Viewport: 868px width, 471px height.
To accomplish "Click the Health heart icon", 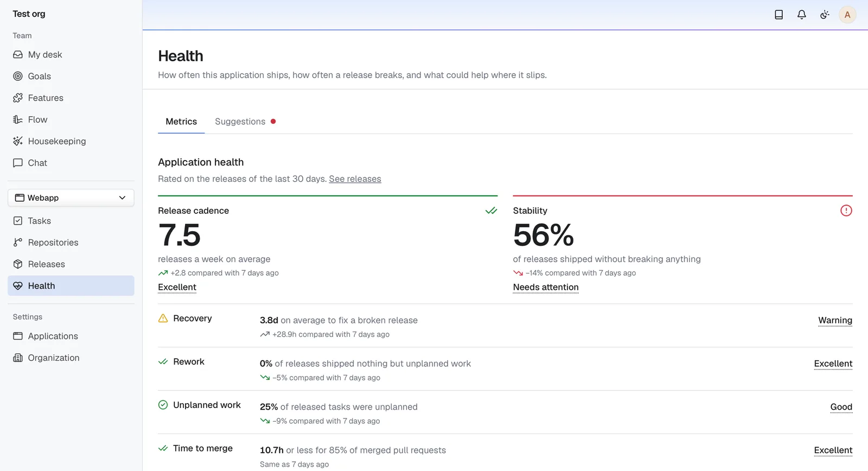I will coord(18,286).
